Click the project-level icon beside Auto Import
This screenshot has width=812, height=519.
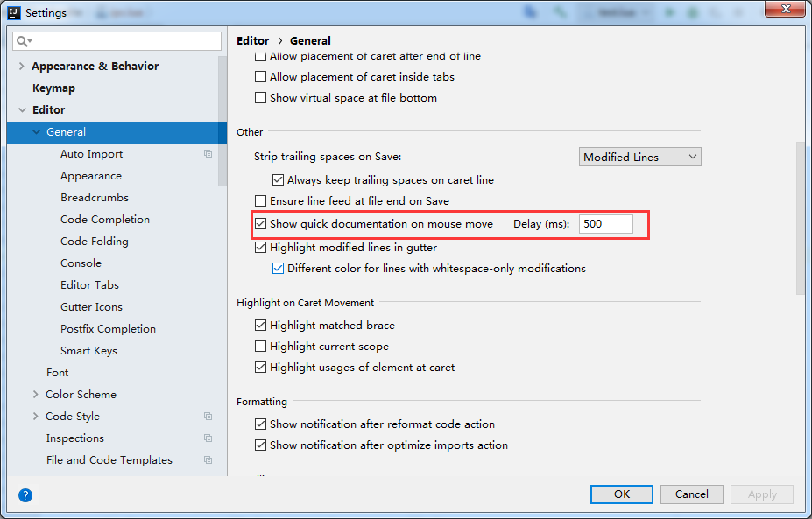tap(208, 154)
